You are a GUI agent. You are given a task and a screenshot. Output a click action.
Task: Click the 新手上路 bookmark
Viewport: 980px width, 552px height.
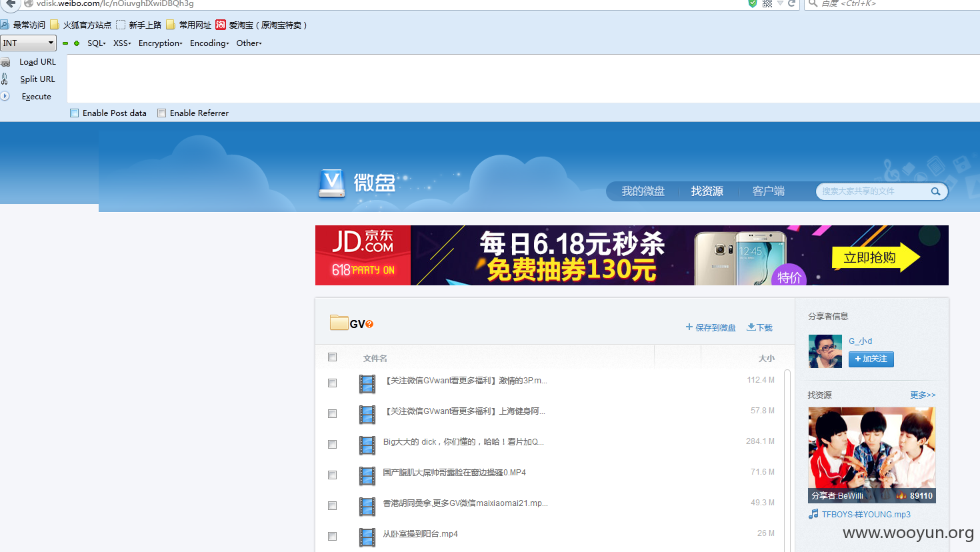(139, 25)
